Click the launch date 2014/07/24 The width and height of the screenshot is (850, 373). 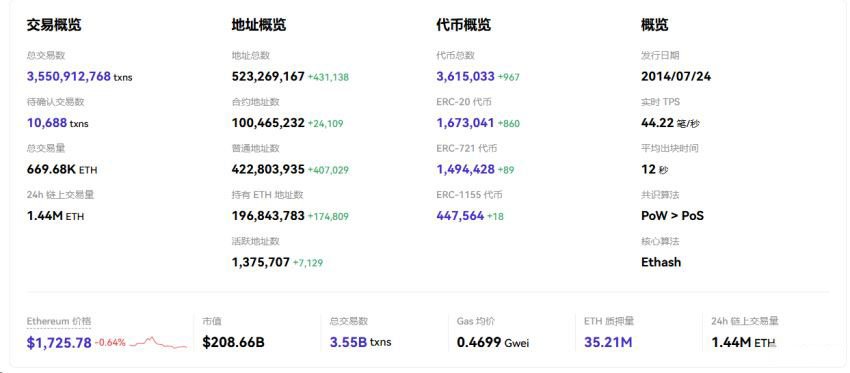pos(676,76)
